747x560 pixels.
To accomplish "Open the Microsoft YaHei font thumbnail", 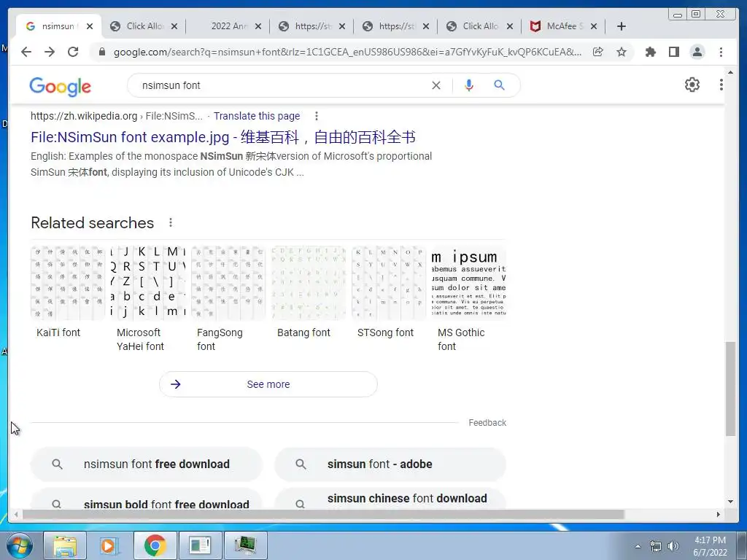I will [x=148, y=283].
